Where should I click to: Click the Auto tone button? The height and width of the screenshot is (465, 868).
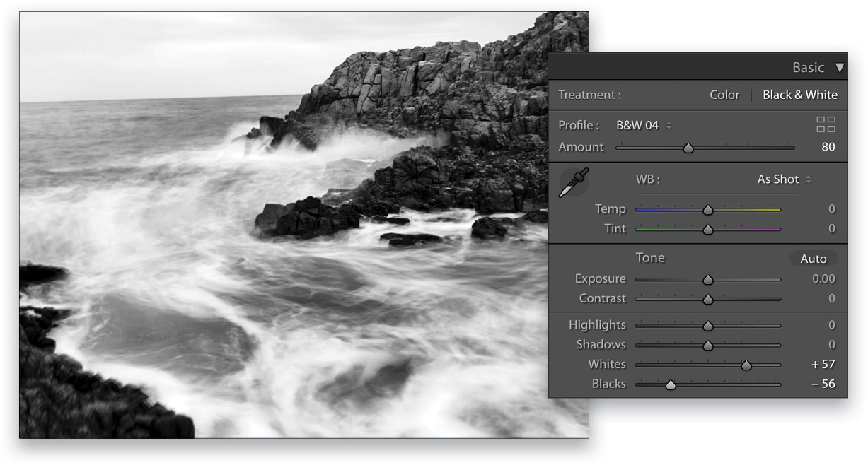tap(814, 259)
